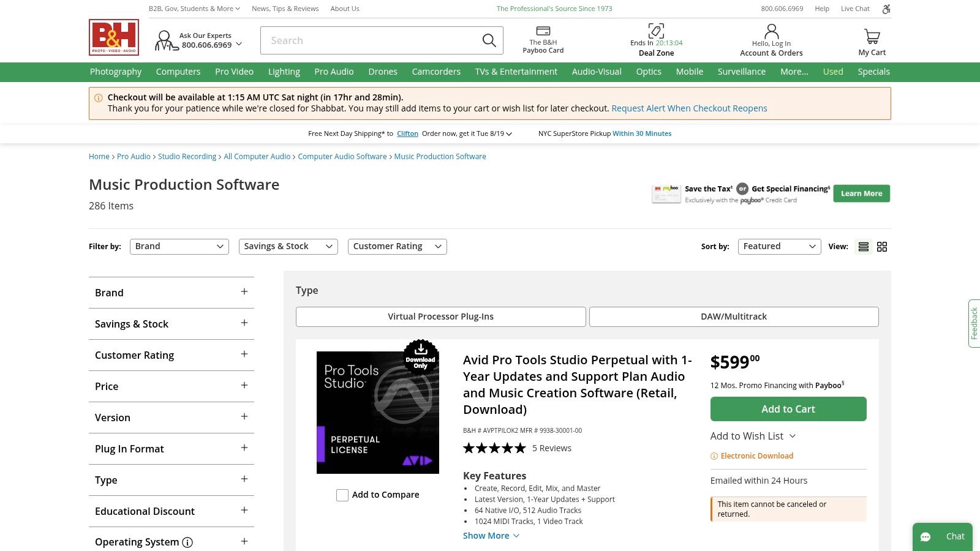Open the Pro Tools Studio product thumbnail

(378, 413)
